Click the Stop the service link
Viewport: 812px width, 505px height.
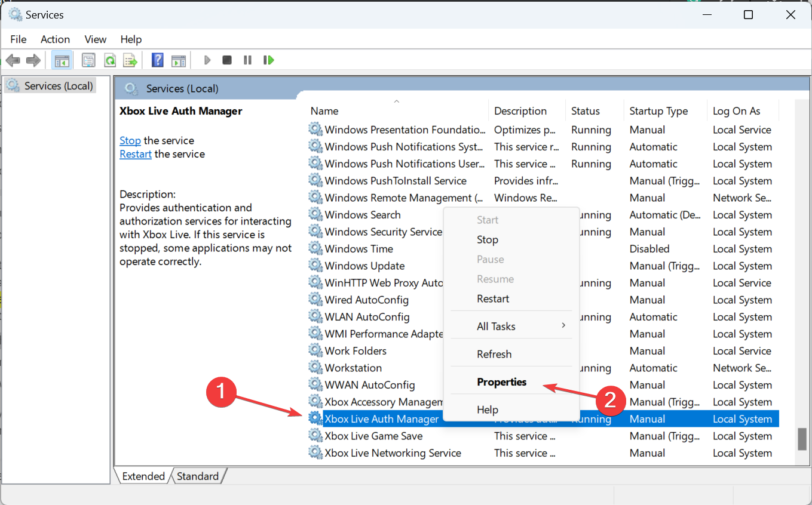(x=130, y=140)
